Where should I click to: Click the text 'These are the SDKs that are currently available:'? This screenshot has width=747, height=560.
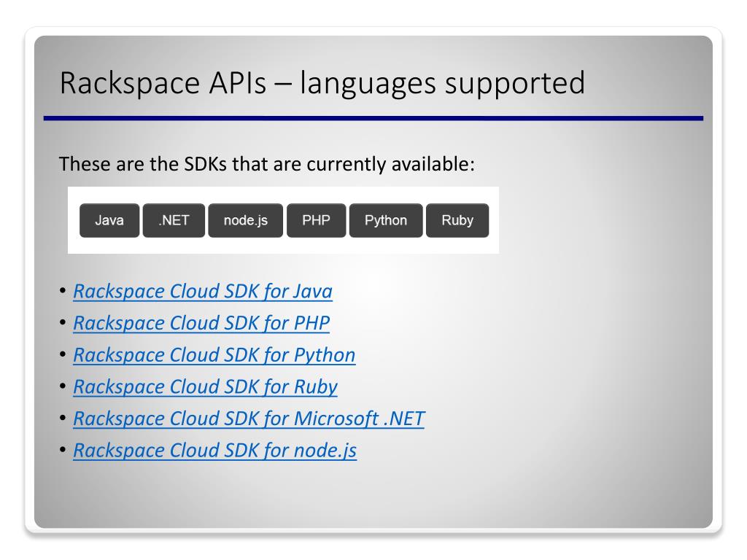tap(267, 164)
